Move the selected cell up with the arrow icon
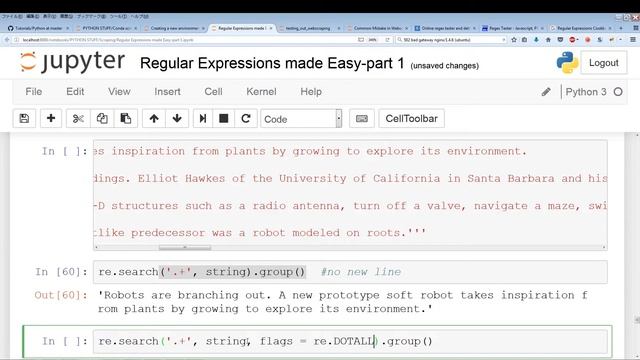 (x=154, y=119)
